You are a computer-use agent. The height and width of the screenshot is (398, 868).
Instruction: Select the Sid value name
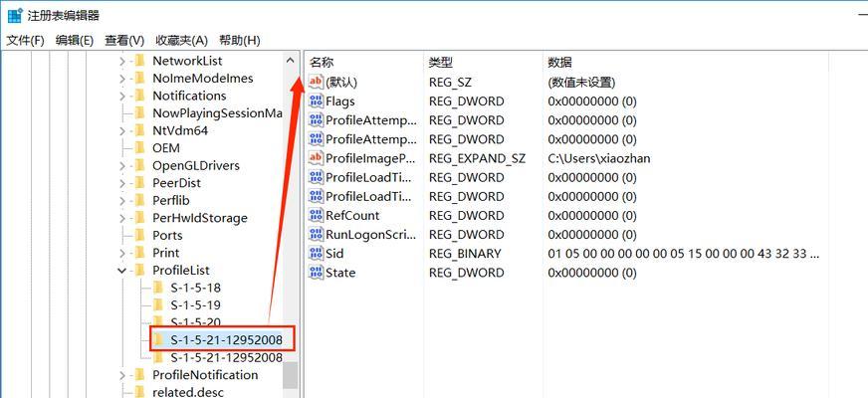click(x=334, y=254)
